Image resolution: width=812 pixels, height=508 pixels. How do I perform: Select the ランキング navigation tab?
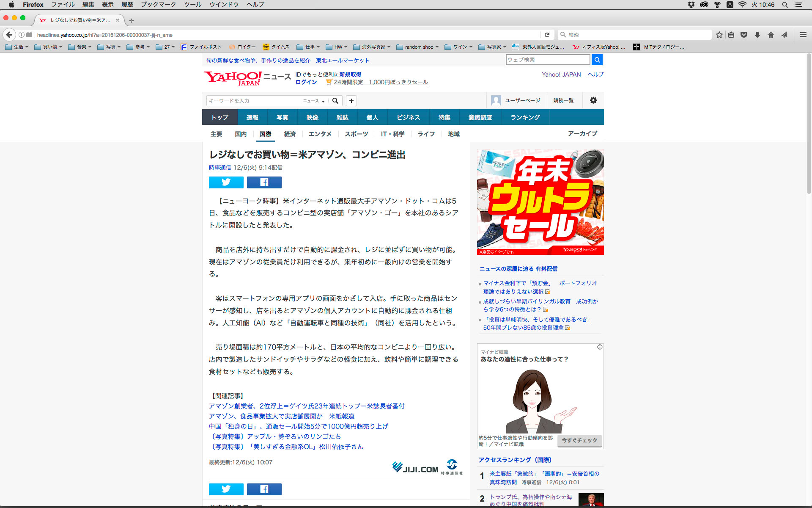[525, 117]
